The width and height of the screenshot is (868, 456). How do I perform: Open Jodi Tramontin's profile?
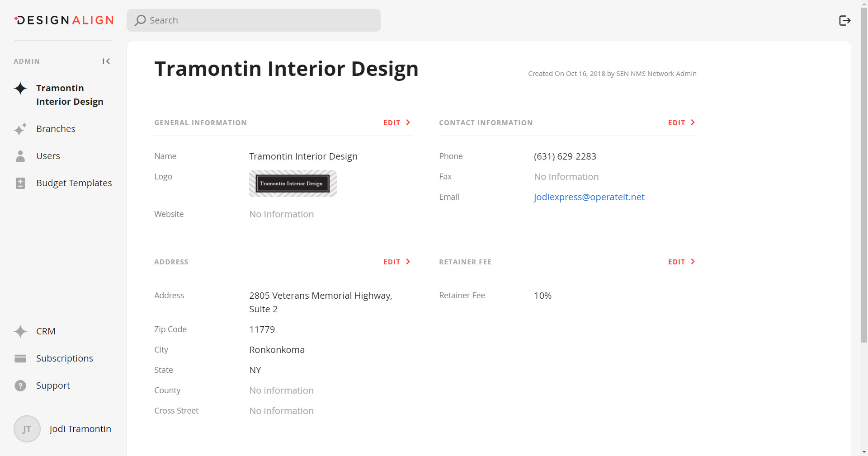pos(80,429)
